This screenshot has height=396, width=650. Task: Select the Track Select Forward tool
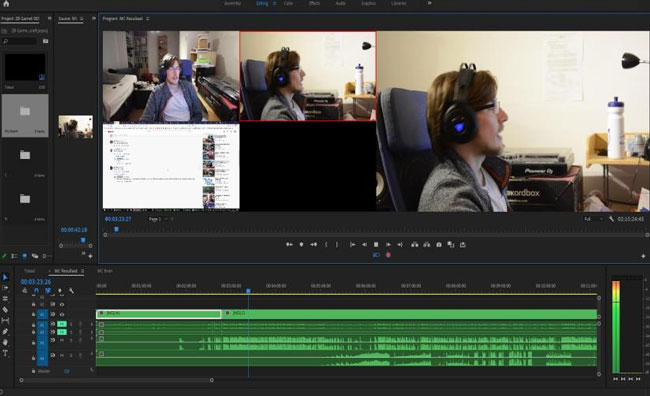tap(5, 288)
